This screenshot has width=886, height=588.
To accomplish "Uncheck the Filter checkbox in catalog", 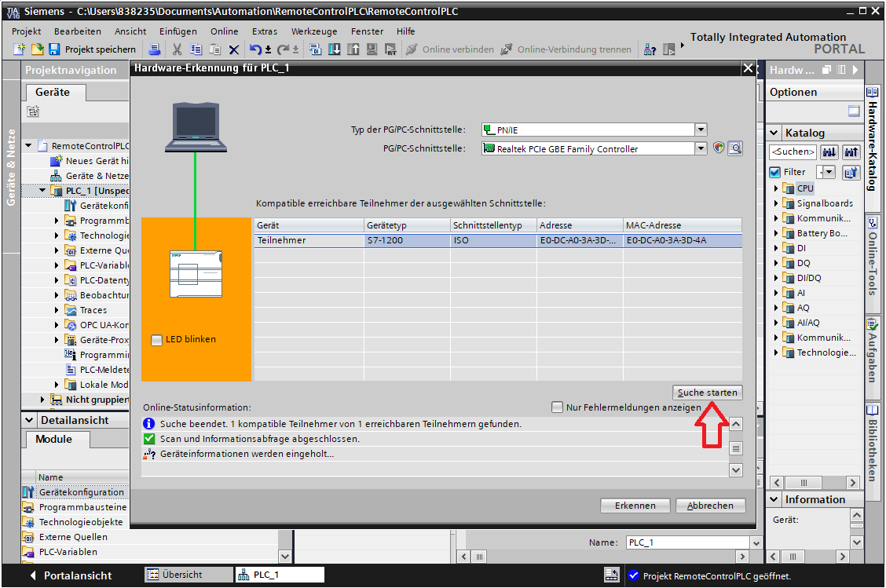I will pos(774,172).
